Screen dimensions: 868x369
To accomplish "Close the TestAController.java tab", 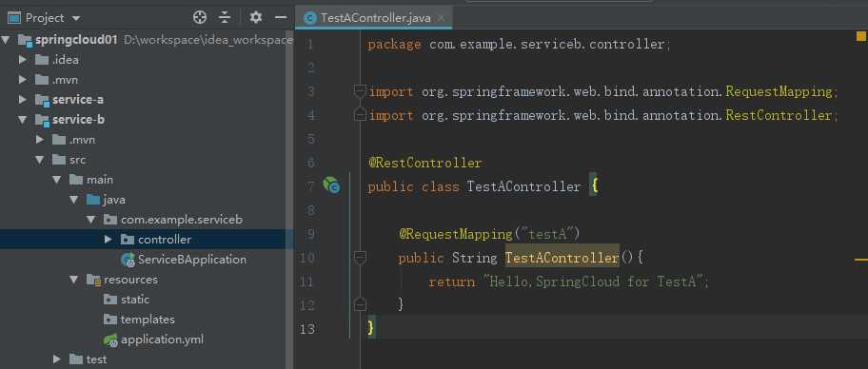I will coord(442,18).
